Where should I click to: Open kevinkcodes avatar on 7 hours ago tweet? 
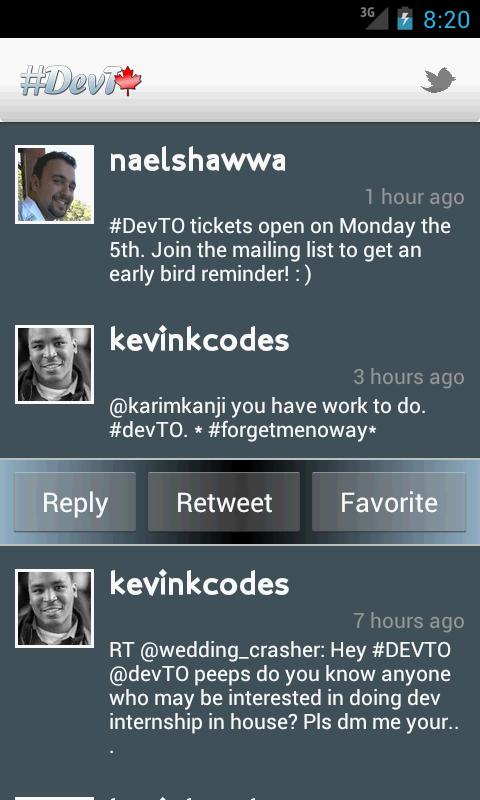point(55,608)
